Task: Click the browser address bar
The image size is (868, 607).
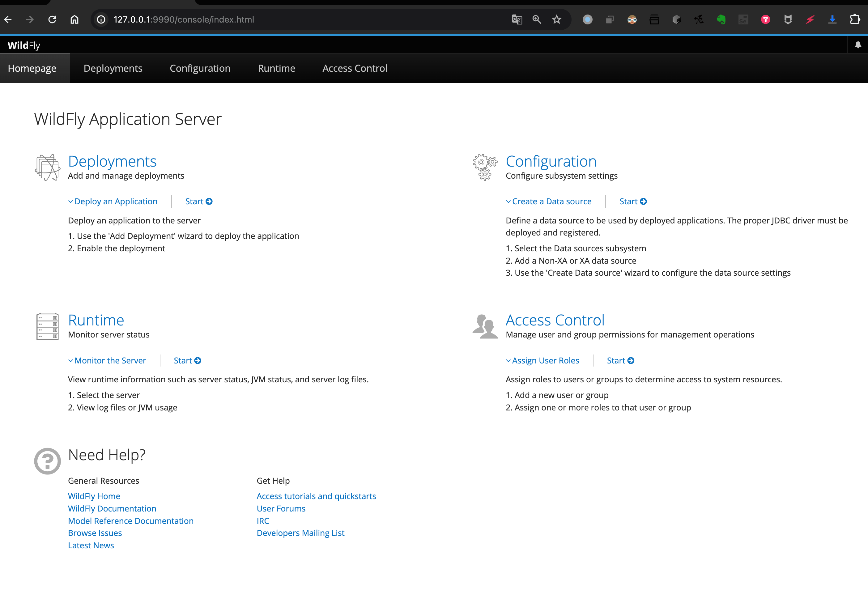Action: [302, 20]
